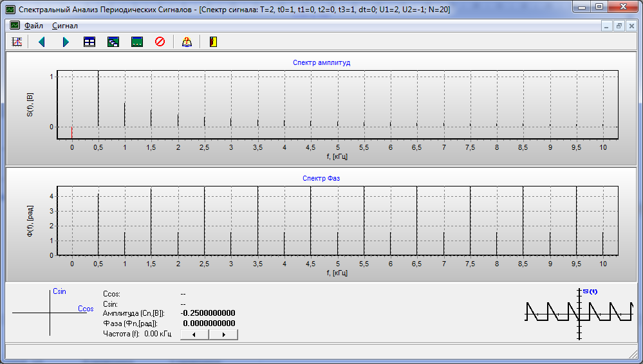Restore the inner MDI child window
The height and width of the screenshot is (364, 643).
[x=619, y=26]
